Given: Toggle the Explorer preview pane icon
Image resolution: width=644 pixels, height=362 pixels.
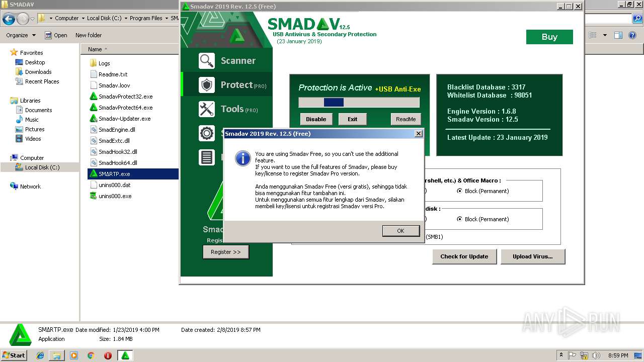Looking at the screenshot, I should [x=618, y=35].
